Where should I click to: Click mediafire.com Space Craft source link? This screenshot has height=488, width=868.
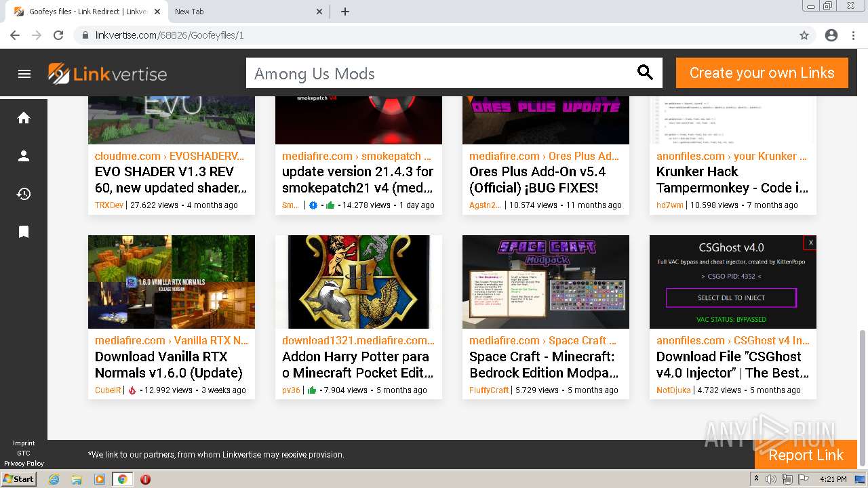542,341
